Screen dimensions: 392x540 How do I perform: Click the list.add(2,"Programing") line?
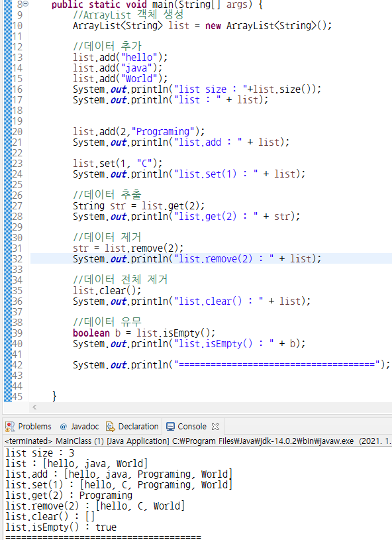click(138, 132)
